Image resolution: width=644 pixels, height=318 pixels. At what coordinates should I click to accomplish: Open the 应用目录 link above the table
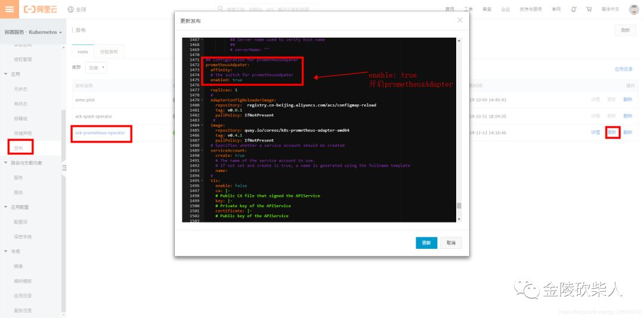pos(624,69)
